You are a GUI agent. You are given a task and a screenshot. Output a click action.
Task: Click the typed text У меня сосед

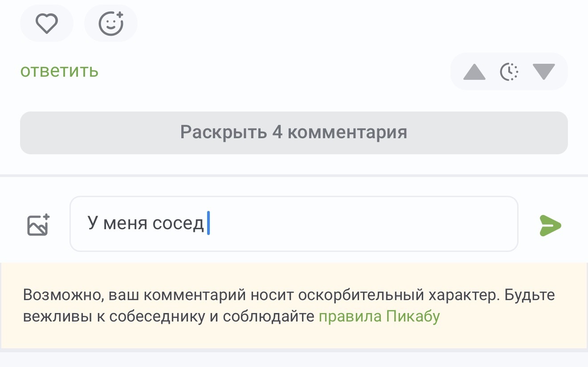146,223
